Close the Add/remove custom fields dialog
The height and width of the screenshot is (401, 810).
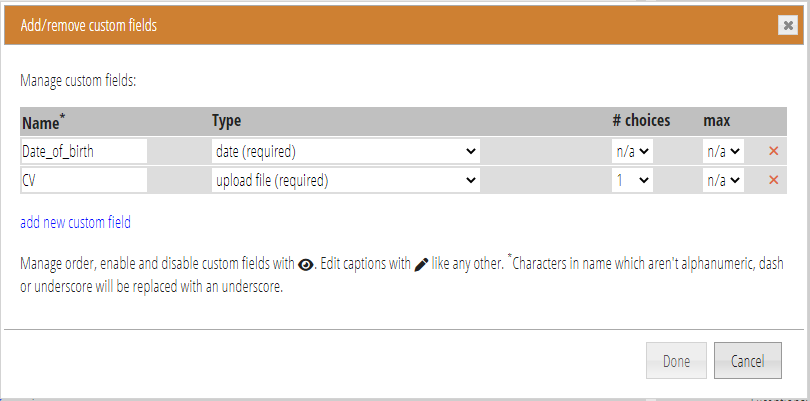tap(788, 25)
